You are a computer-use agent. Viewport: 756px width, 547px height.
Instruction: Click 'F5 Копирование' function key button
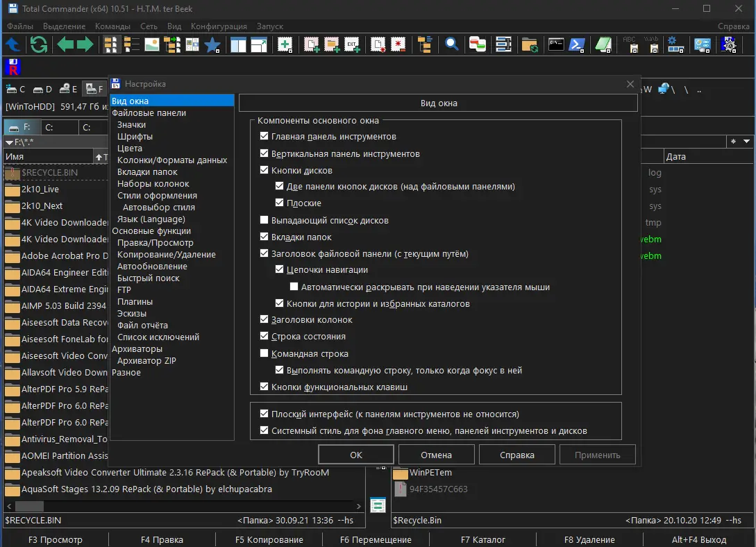coord(269,539)
